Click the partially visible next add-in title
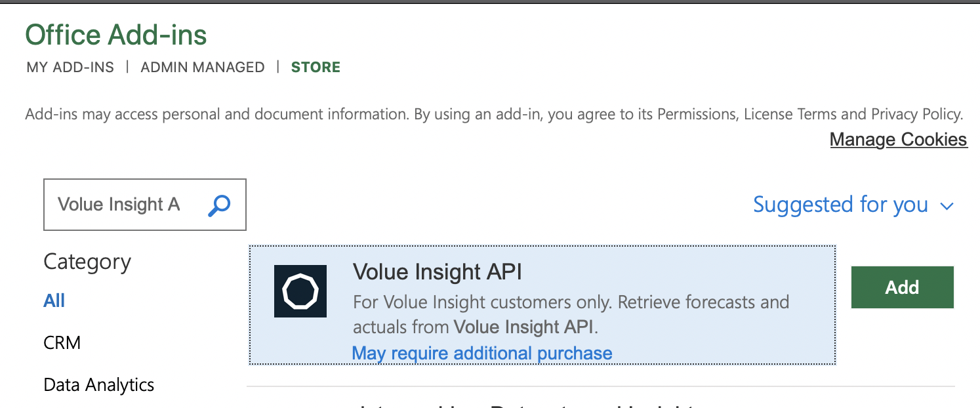 pos(525,405)
